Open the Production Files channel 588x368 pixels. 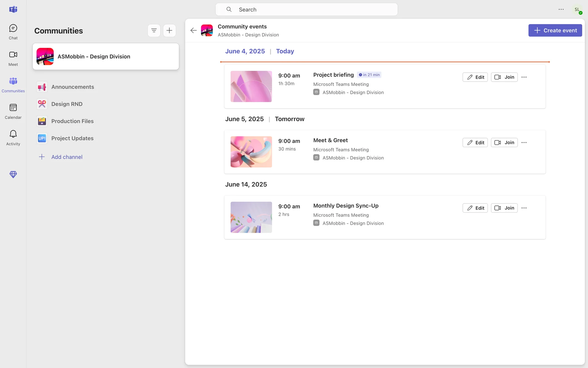pos(72,121)
